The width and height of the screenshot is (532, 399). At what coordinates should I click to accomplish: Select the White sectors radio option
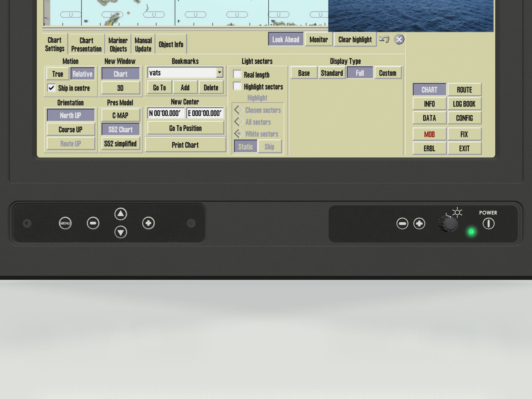coord(239,134)
